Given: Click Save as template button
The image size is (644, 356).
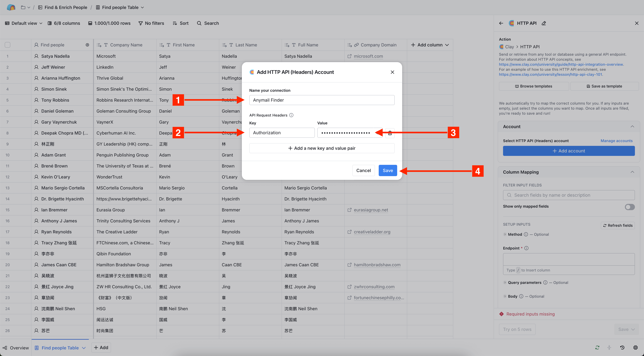Looking at the screenshot, I should point(604,86).
